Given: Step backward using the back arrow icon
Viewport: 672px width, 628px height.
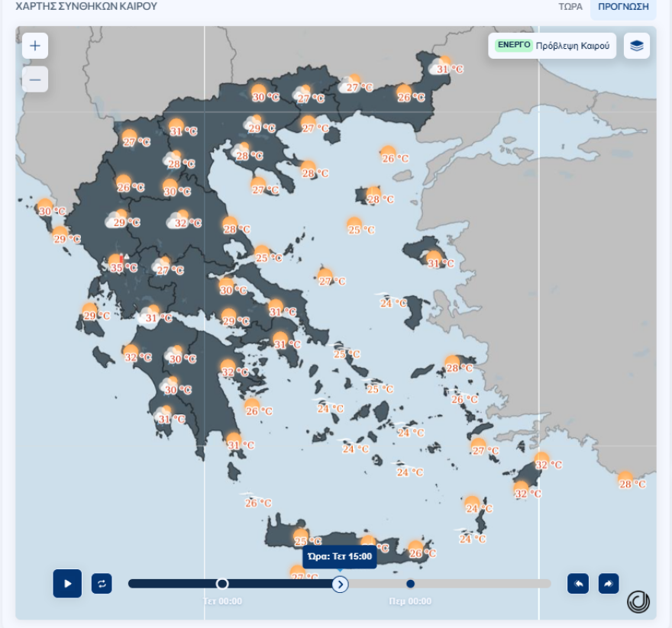Looking at the screenshot, I should 579,583.
